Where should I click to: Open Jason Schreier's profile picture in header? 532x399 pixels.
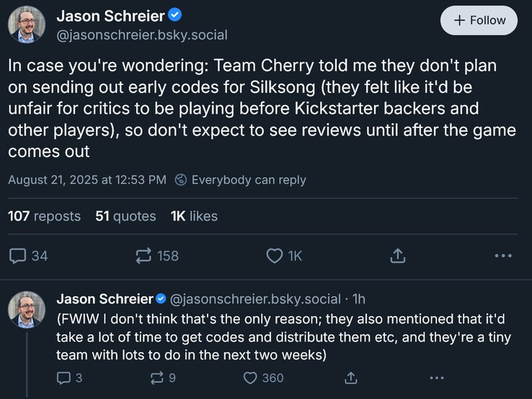tap(27, 25)
